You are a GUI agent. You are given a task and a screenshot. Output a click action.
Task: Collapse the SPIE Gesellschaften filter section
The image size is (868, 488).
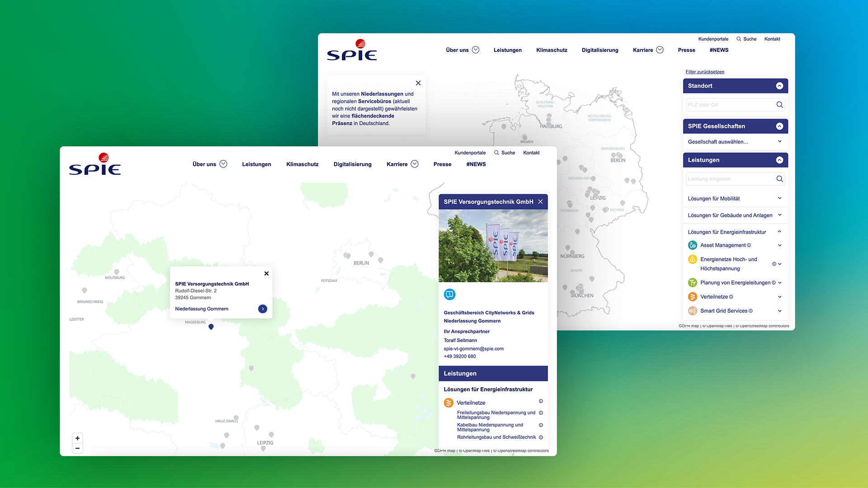[x=779, y=126]
